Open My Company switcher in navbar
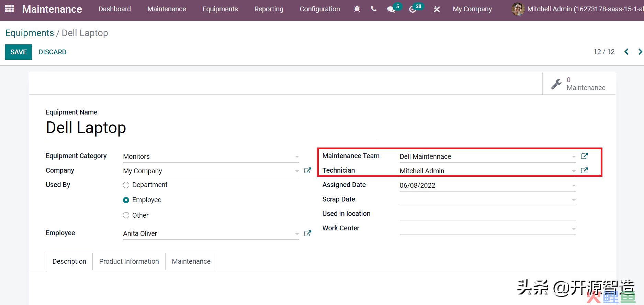 click(x=472, y=9)
